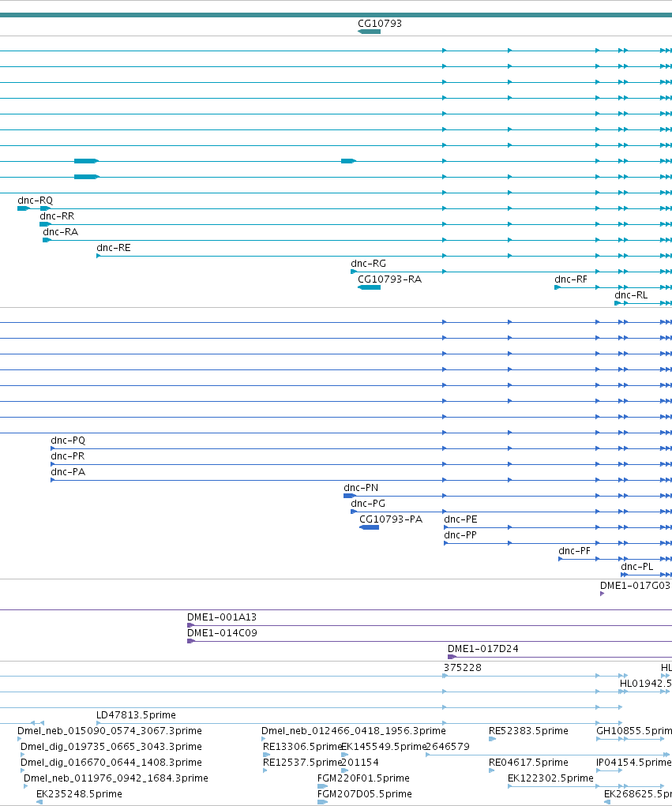Select the FGM207D05.5prime EST label
This screenshot has width=672, height=806.
point(365,795)
